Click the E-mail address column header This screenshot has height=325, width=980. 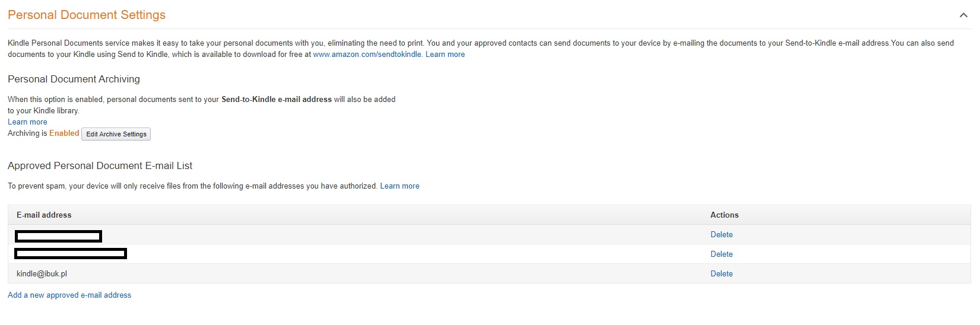tap(44, 215)
